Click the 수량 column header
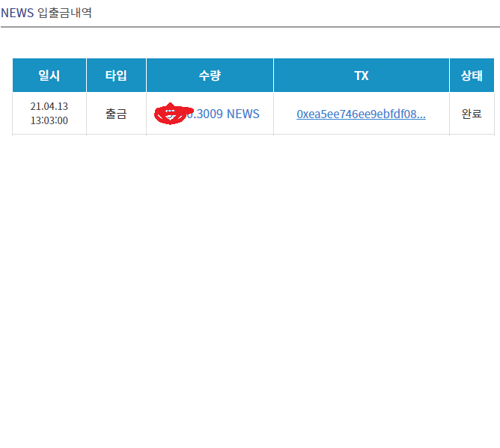 (x=210, y=76)
